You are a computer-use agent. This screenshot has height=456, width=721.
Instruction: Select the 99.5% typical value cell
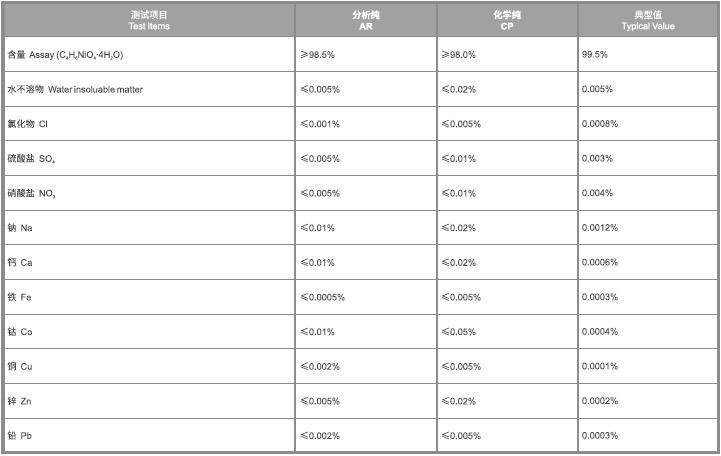click(595, 54)
